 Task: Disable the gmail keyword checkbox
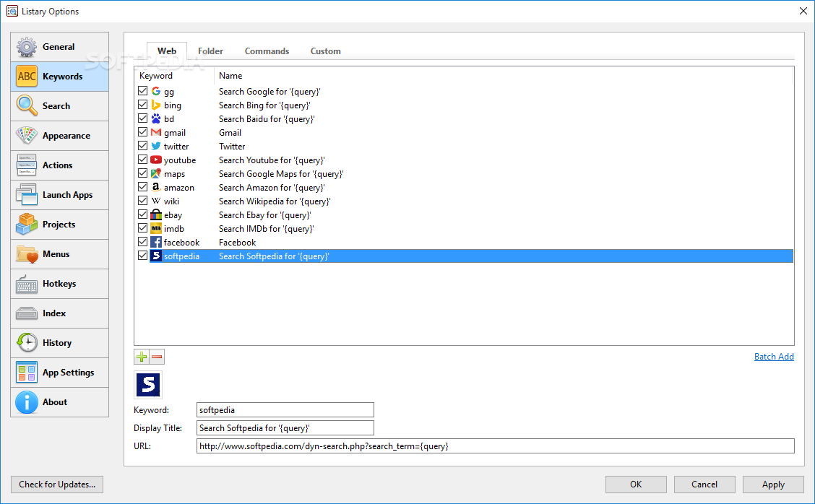click(142, 132)
